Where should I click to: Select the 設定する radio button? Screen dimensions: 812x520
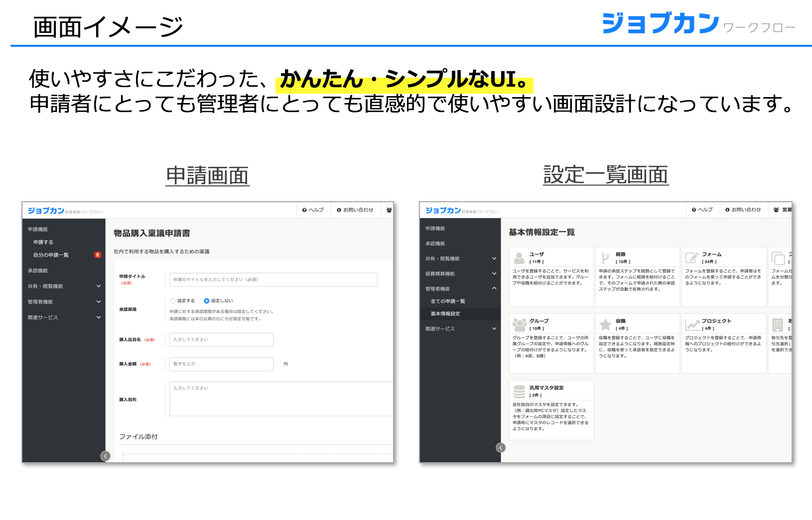click(173, 301)
